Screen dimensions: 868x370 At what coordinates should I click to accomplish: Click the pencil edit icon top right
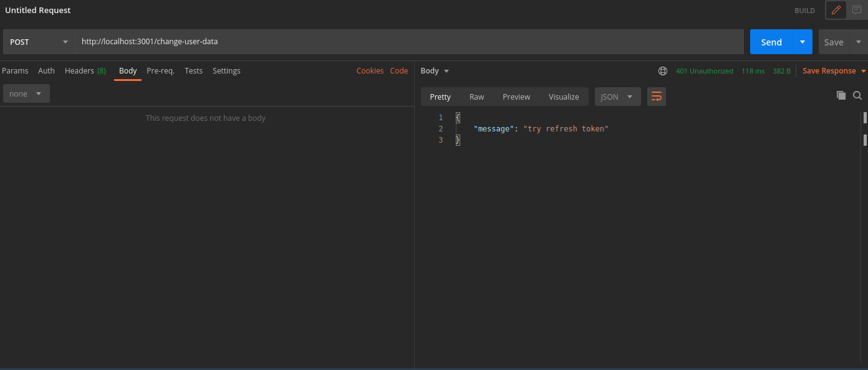point(836,10)
